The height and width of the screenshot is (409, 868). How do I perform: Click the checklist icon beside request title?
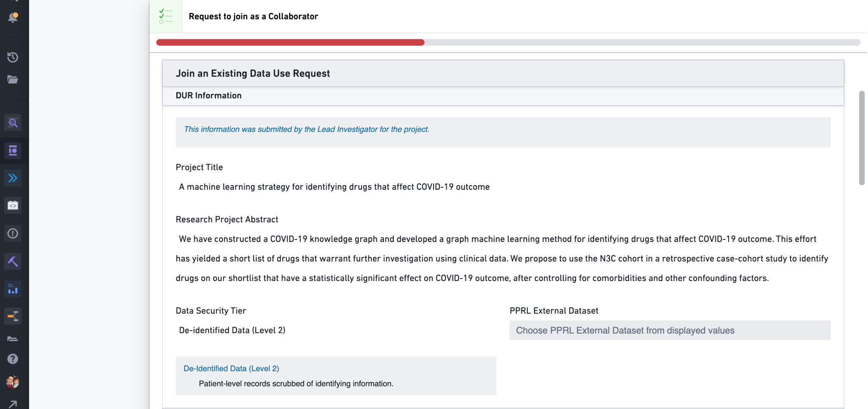pyautogui.click(x=166, y=16)
